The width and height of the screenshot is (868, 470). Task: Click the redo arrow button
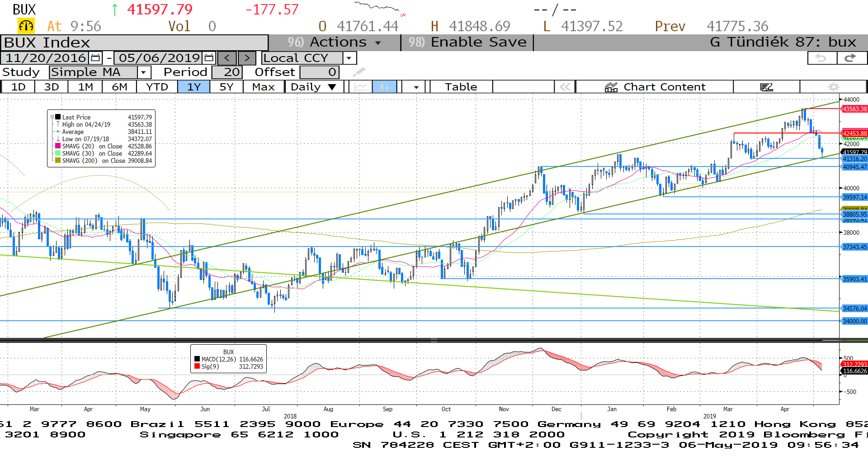pos(851,58)
